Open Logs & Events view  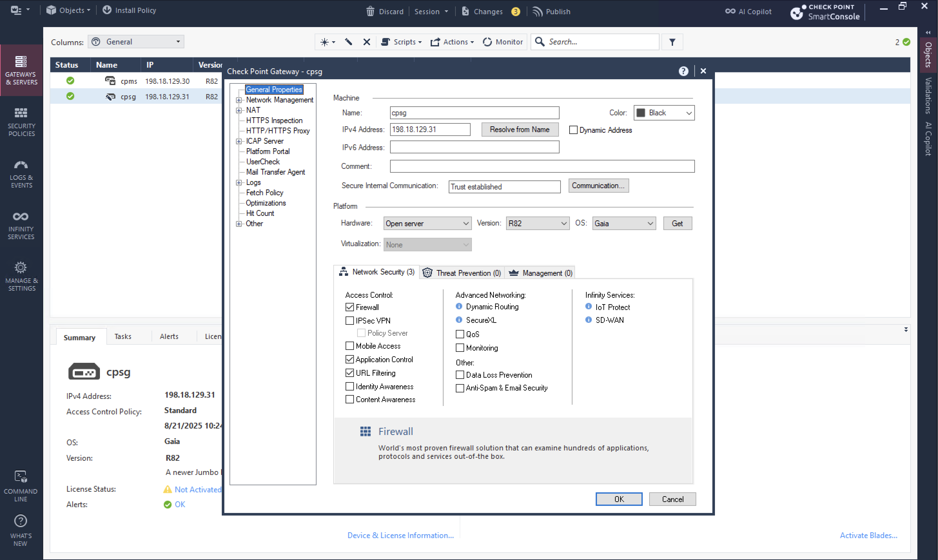pyautogui.click(x=21, y=173)
